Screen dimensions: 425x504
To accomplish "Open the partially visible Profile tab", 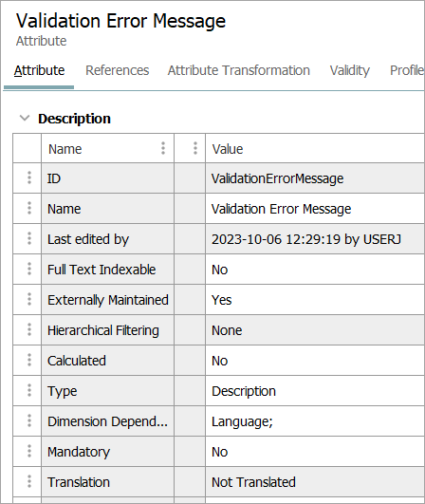I will [x=407, y=70].
